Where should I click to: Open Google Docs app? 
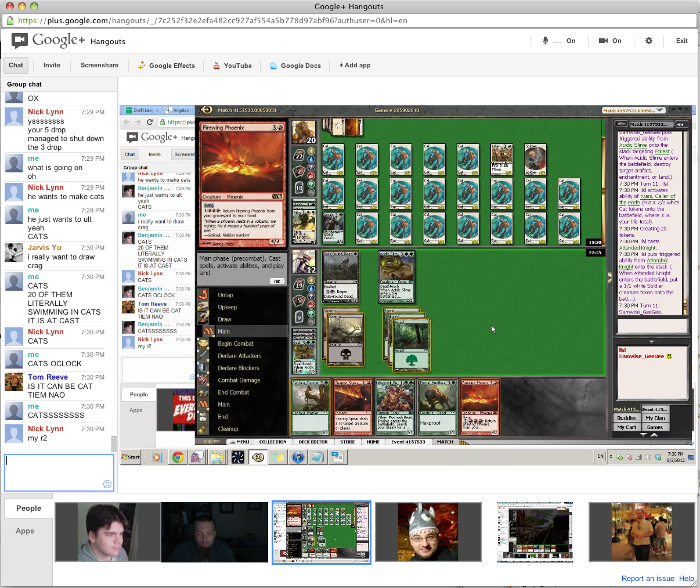(295, 66)
